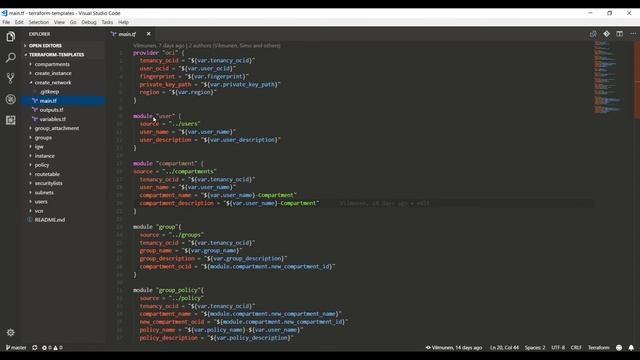The image size is (640, 360).
Task: Open the File menu
Action: pos(6,22)
